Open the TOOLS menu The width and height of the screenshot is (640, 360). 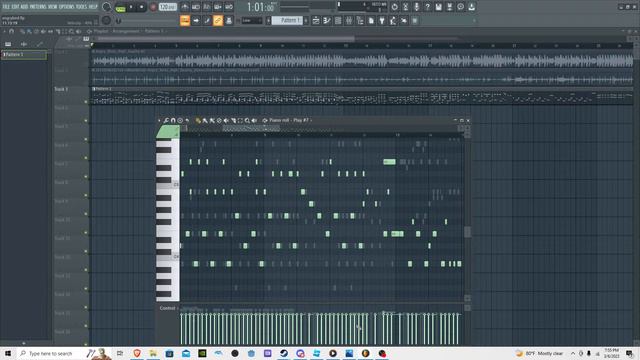point(82,7)
